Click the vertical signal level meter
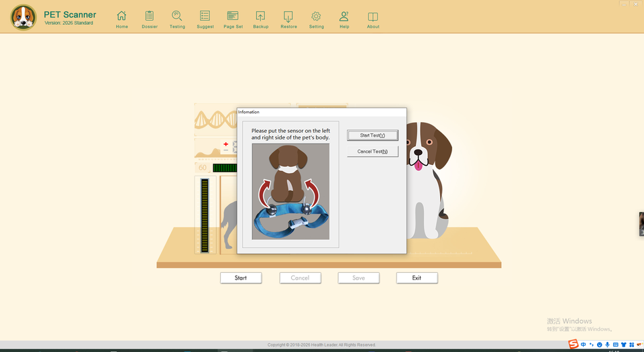This screenshot has width=644, height=352. tap(205, 215)
